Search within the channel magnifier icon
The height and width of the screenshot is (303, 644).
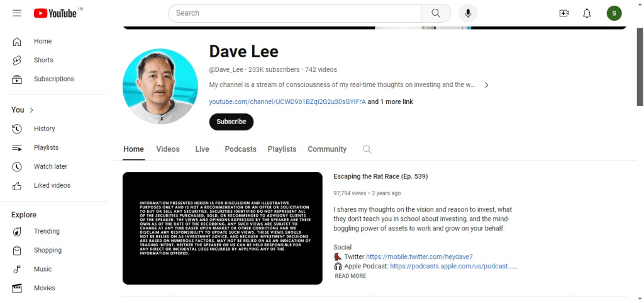tap(367, 149)
